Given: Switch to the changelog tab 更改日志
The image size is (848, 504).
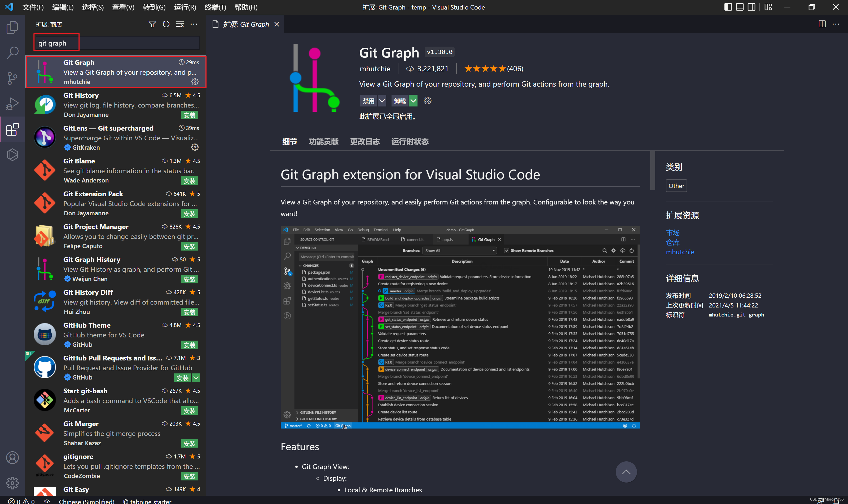Looking at the screenshot, I should pyautogui.click(x=365, y=142).
